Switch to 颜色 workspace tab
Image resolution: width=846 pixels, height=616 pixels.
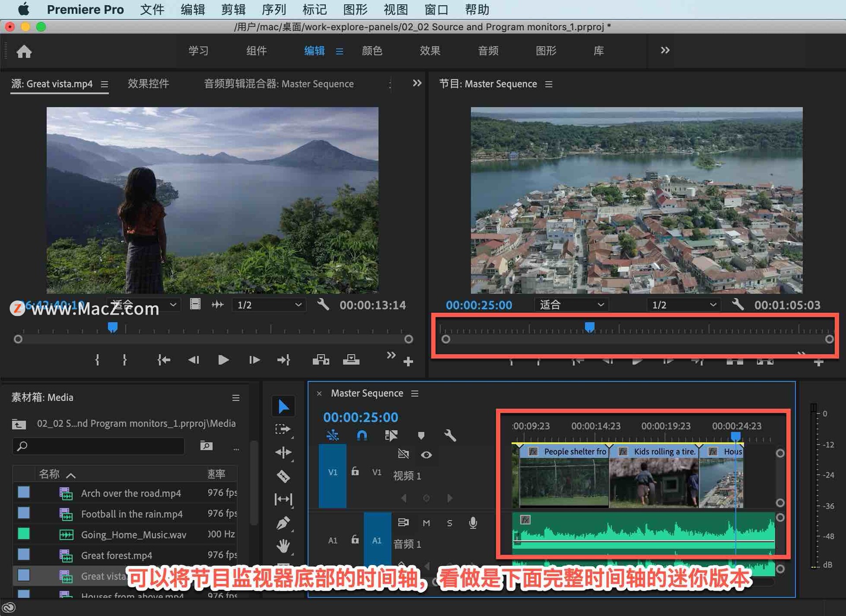click(372, 51)
